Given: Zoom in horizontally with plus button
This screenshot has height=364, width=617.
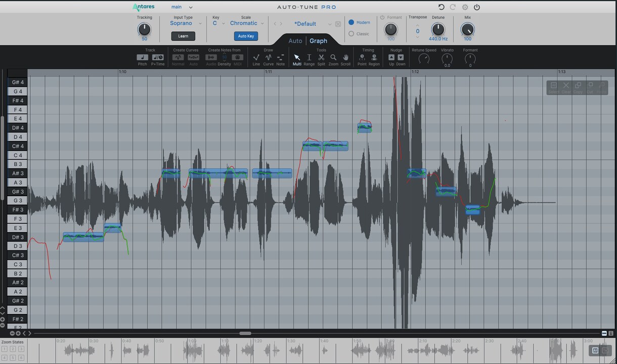Looking at the screenshot, I should tap(18, 333).
